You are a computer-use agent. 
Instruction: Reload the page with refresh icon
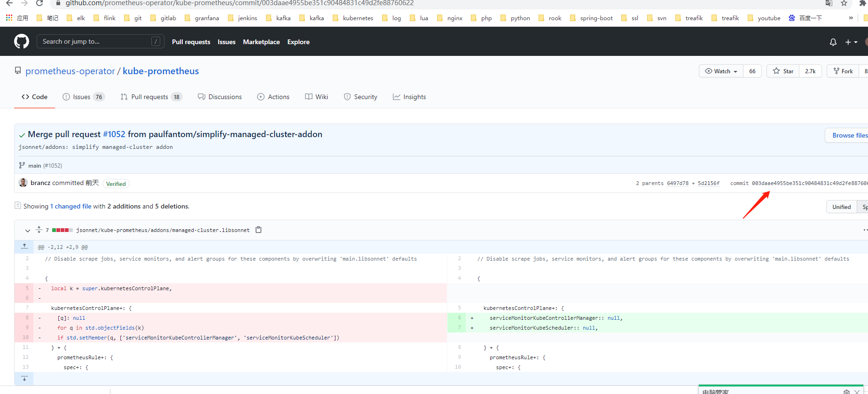click(x=40, y=3)
